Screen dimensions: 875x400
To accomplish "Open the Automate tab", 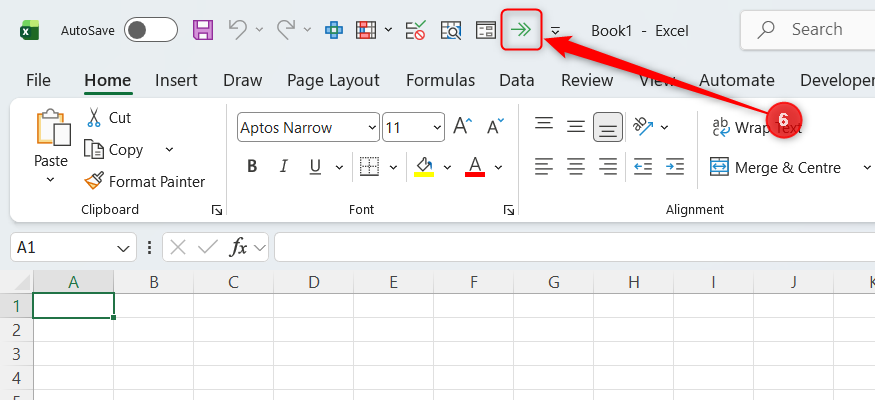I will coord(737,80).
